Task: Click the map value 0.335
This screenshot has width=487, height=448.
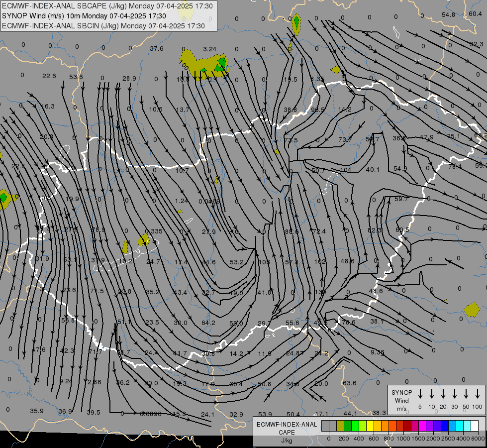Action: click(154, 231)
